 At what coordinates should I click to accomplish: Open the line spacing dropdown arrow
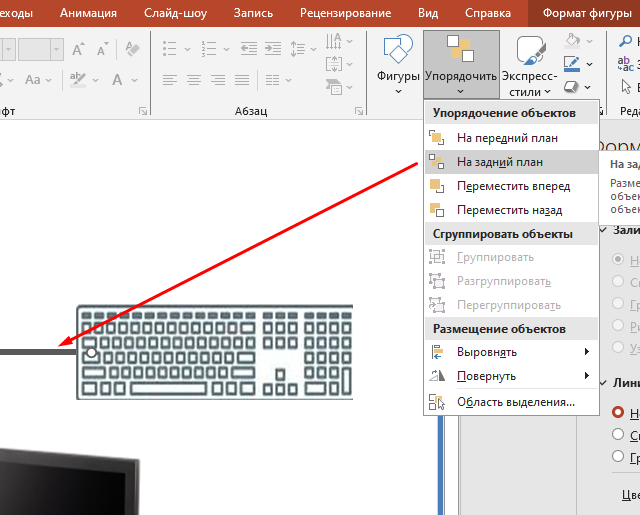(313, 49)
